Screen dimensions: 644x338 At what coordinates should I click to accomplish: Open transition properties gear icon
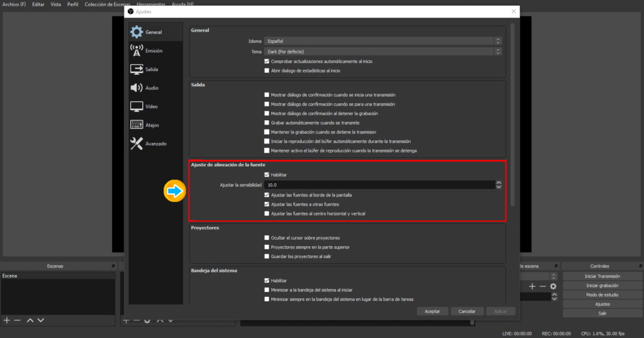tap(553, 286)
